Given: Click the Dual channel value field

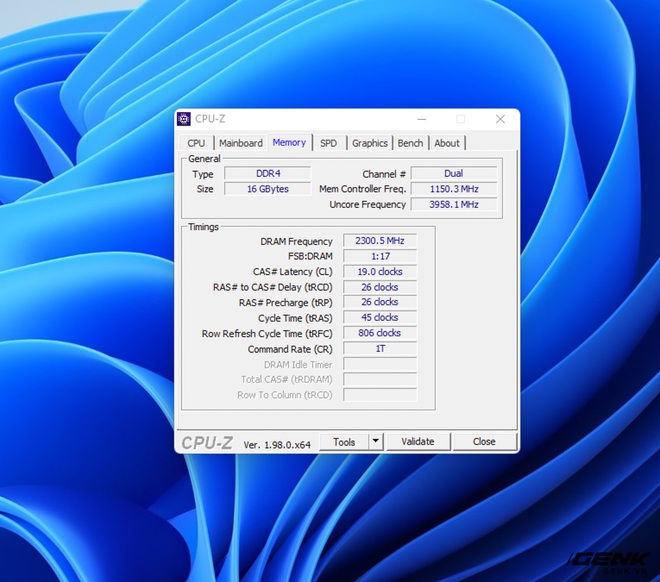Looking at the screenshot, I should tap(454, 173).
